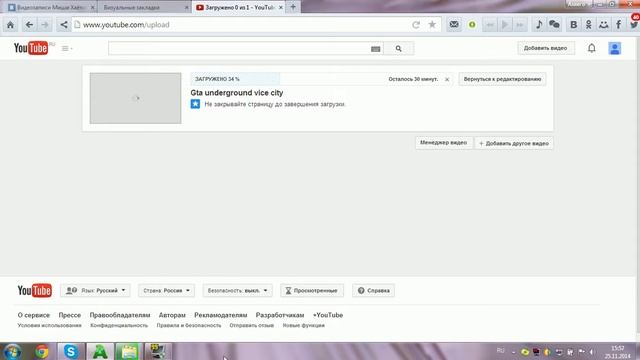640x360 pixels.
Task: Open a new browser tab
Action: pyautogui.click(x=293, y=7)
